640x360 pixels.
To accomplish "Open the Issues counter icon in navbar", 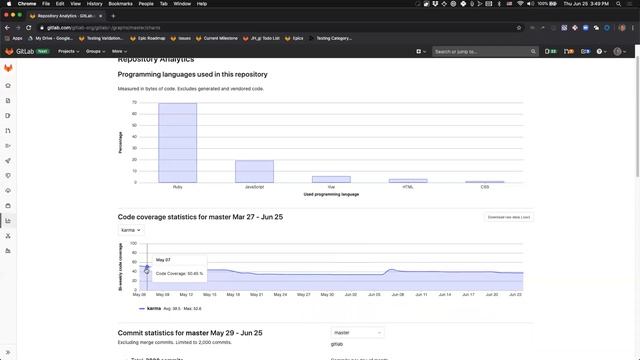I will 551,51.
